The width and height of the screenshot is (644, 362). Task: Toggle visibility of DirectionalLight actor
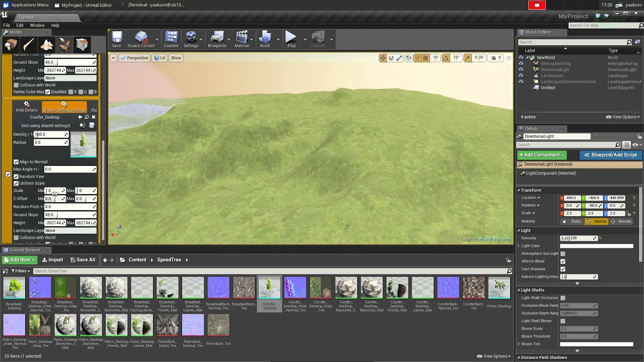point(521,69)
